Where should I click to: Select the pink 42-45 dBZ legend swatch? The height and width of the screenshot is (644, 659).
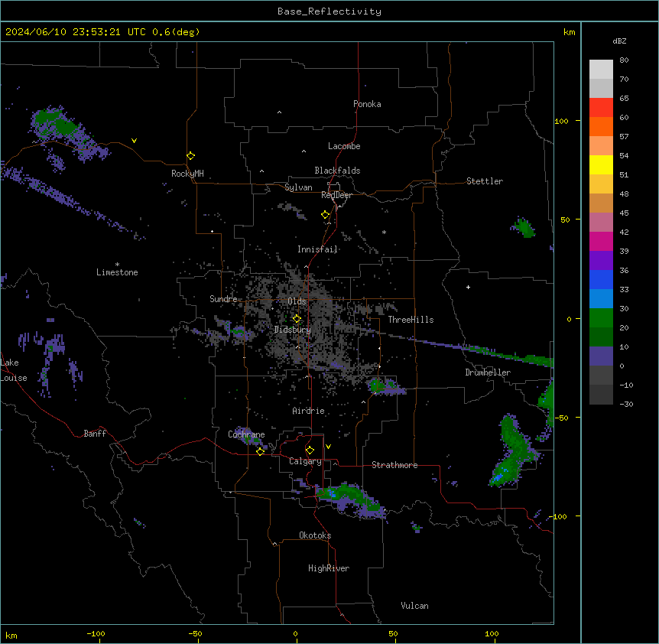click(601, 223)
